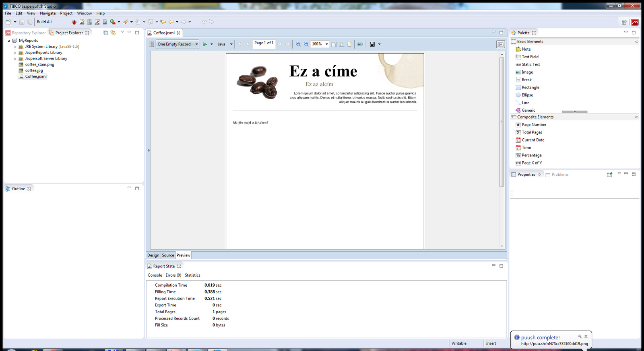Switch to the Problems tab

click(x=557, y=174)
